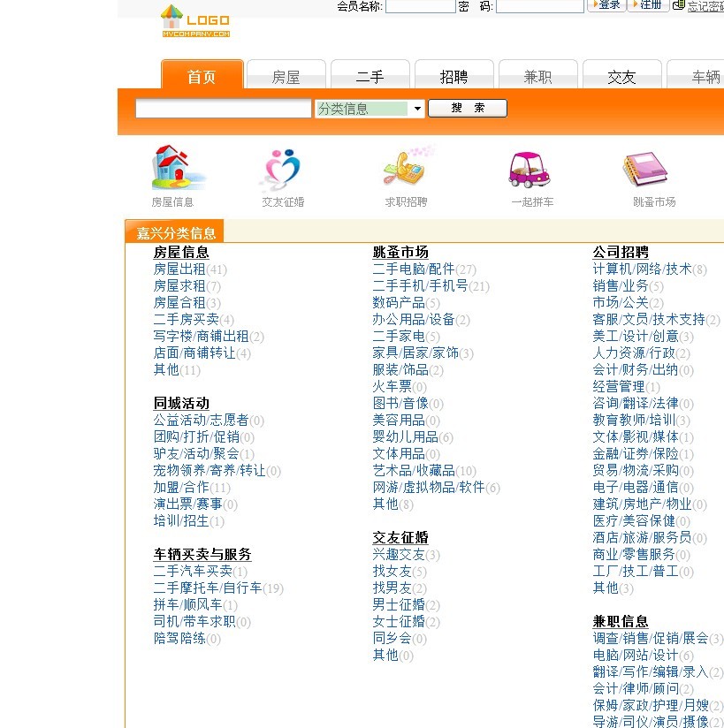The image size is (724, 728).
Task: Switch to the 房屋 tab
Action: click(x=286, y=74)
